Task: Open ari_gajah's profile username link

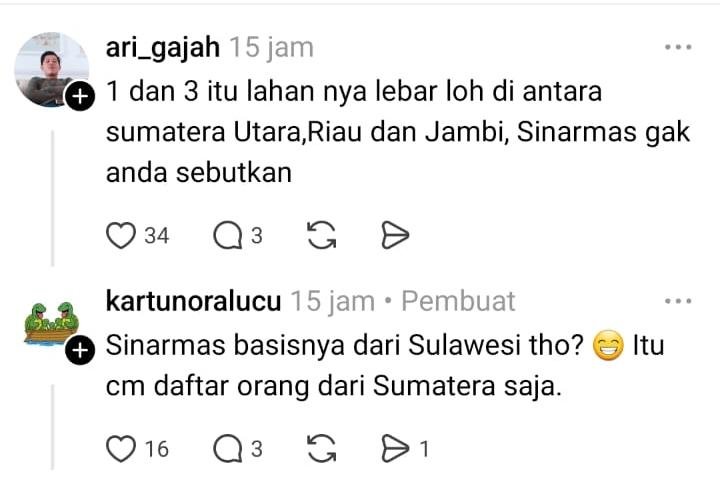Action: [x=163, y=47]
